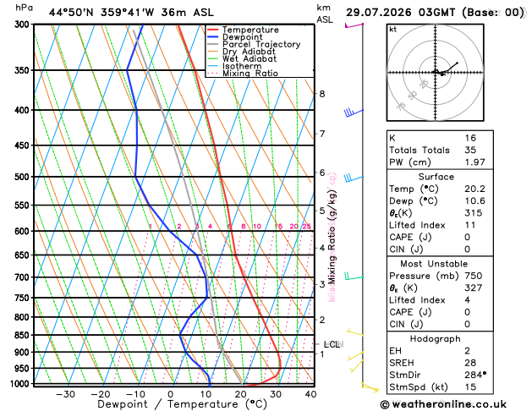The width and height of the screenshot is (532, 411).
Task: Click the 40 temperature axis label
Action: pos(310,394)
